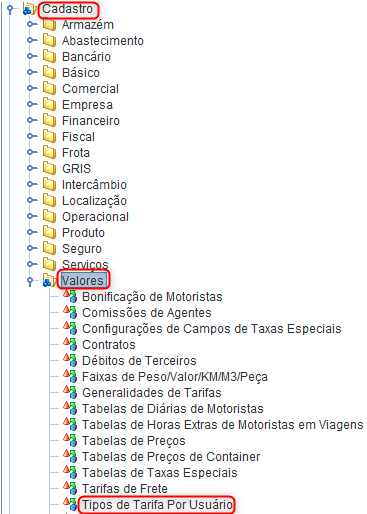This screenshot has width=367, height=514.
Task: Click the Tabelas de Preços item icon
Action: tap(70, 440)
